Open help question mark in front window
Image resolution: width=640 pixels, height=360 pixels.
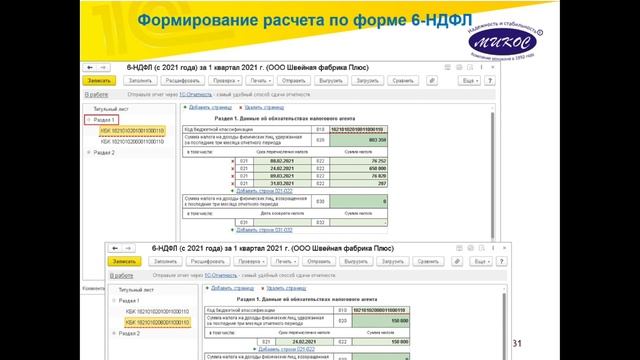[502, 261]
